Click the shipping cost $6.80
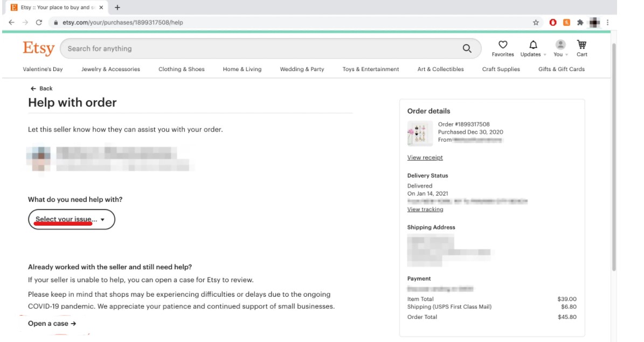 [x=569, y=306]
